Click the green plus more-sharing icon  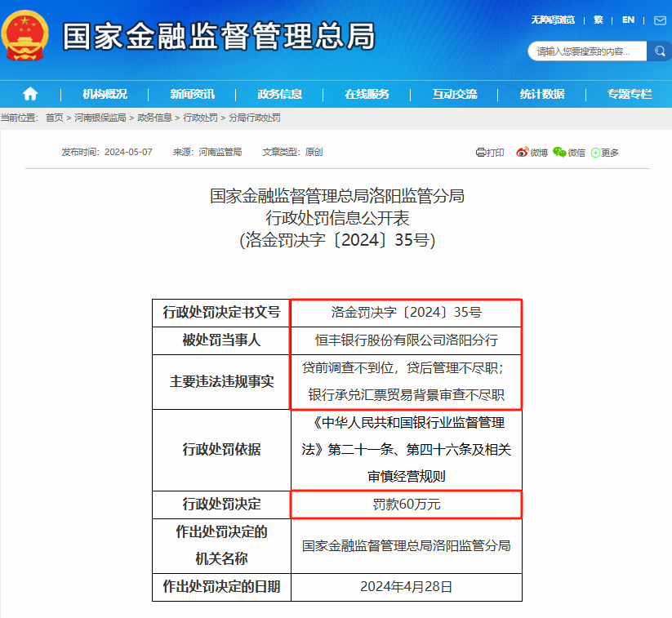coord(596,153)
